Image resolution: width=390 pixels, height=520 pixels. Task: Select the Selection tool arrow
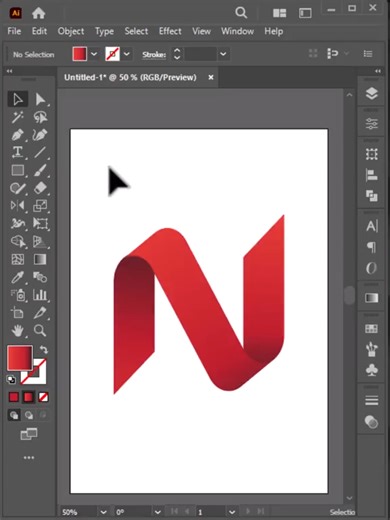[18, 99]
